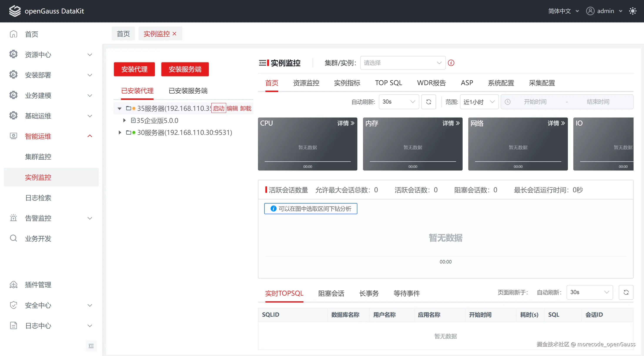Open the admin user avatar menu
Image resolution: width=644 pixels, height=356 pixels.
click(590, 11)
